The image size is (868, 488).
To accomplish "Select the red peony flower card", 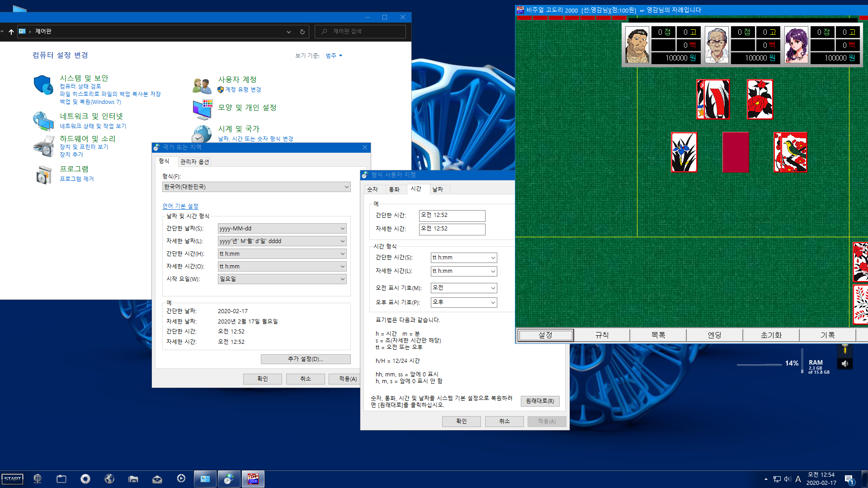I will [760, 99].
